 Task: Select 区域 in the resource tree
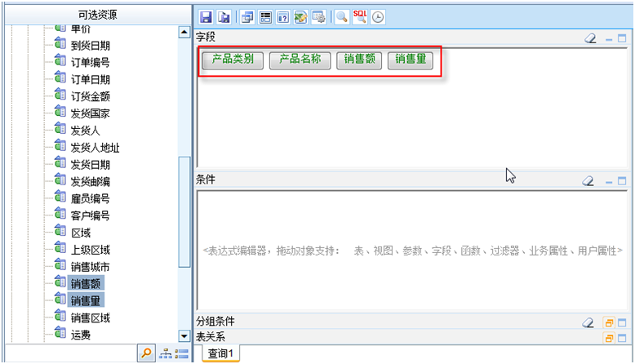point(81,233)
